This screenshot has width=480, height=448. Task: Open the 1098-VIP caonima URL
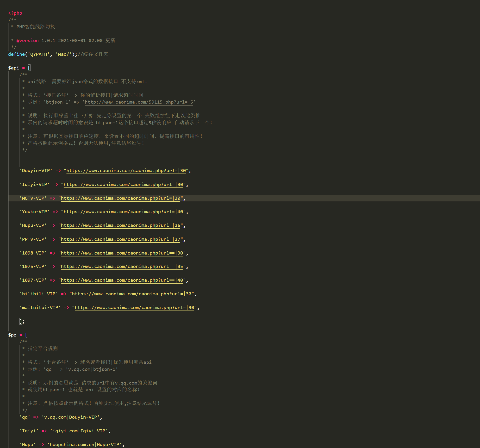(121, 253)
